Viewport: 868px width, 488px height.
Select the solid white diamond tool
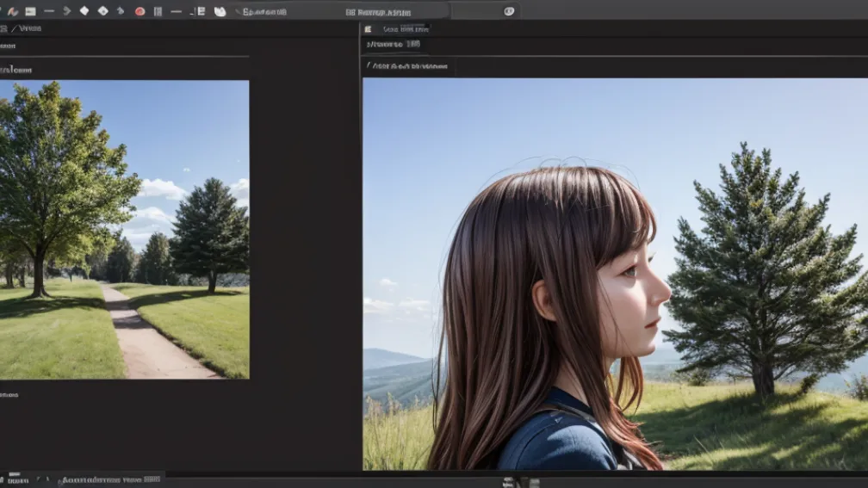[84, 10]
